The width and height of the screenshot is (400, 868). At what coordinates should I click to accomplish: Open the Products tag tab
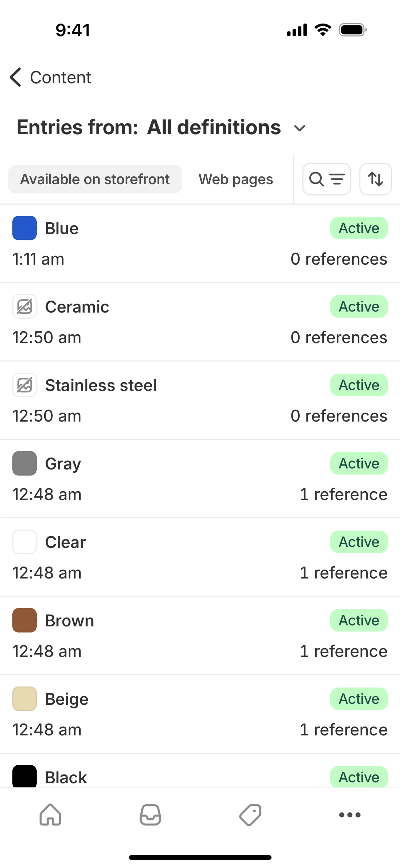(250, 815)
